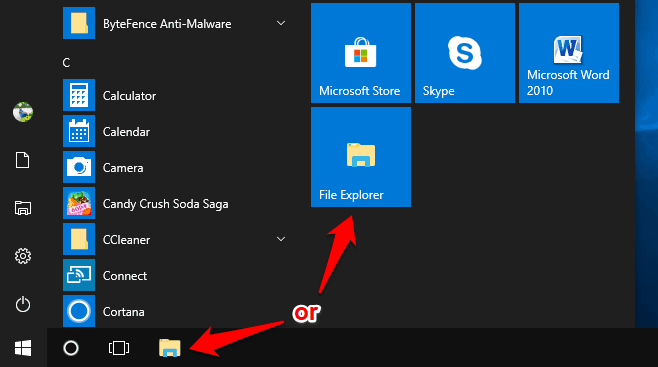Open the Power options button
658x367 pixels.
click(x=23, y=304)
